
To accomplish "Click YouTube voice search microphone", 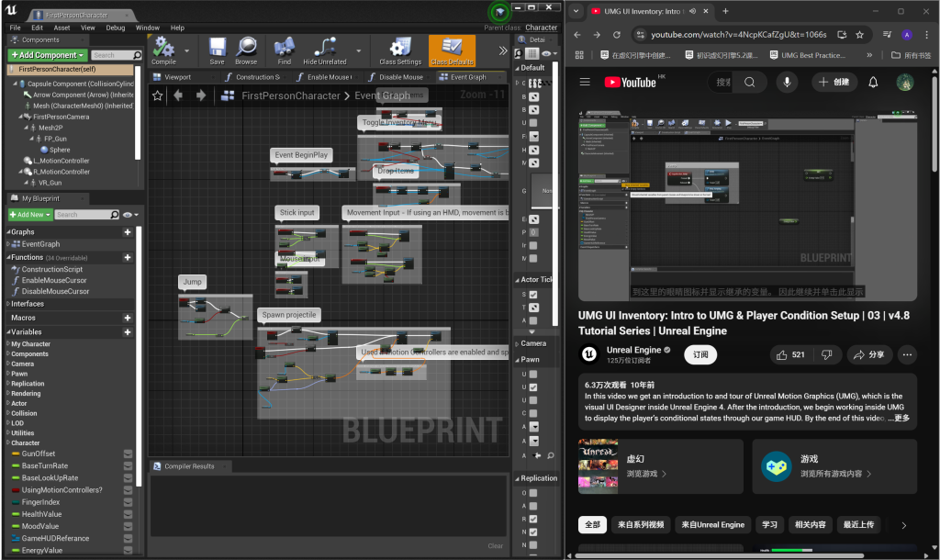I will click(x=787, y=82).
